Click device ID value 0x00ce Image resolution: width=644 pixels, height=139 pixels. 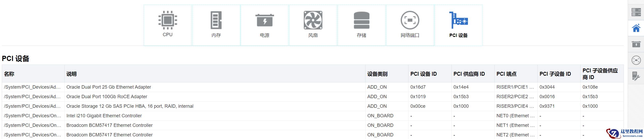(418, 106)
